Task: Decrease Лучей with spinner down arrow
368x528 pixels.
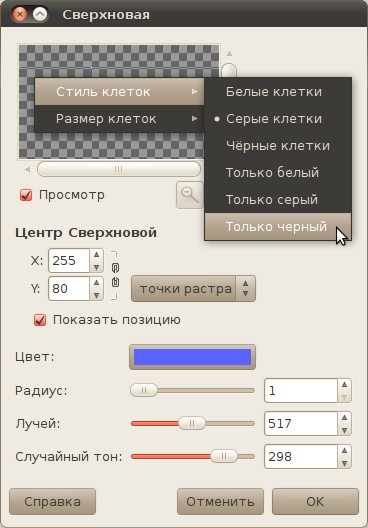Action: click(344, 430)
